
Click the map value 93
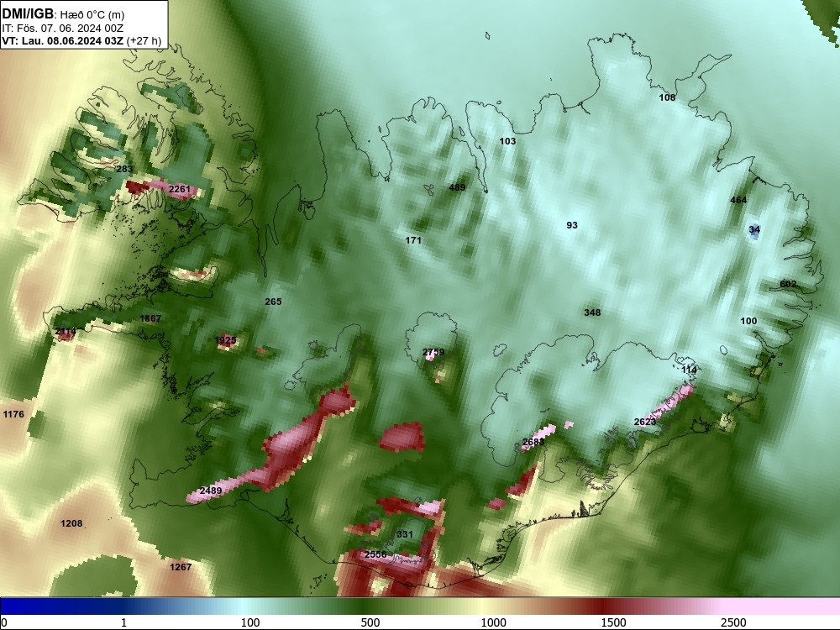click(572, 225)
